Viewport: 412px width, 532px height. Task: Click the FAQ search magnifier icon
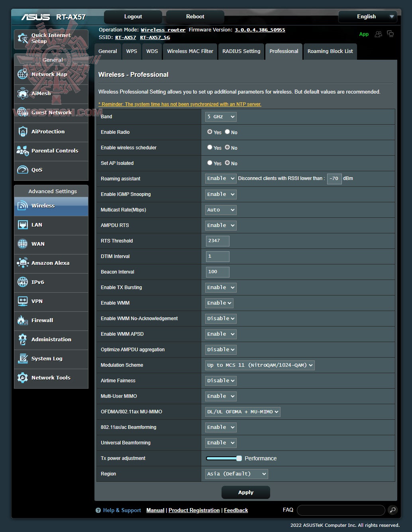tap(392, 510)
